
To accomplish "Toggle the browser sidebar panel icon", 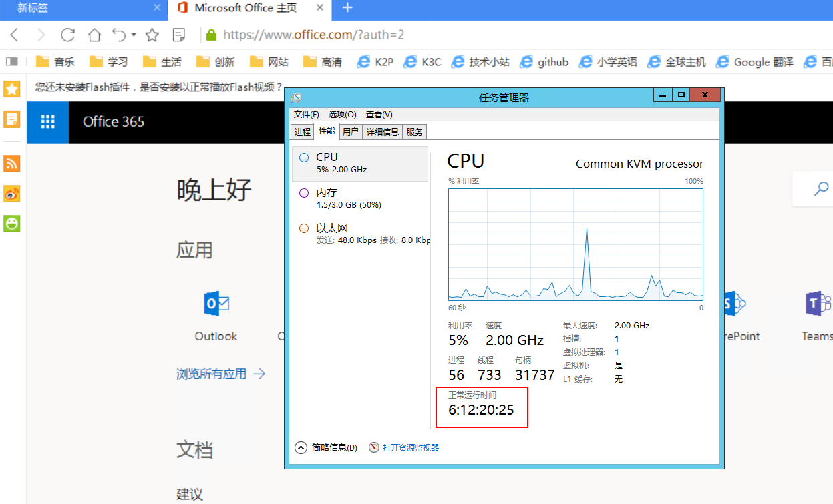I will [x=12, y=61].
